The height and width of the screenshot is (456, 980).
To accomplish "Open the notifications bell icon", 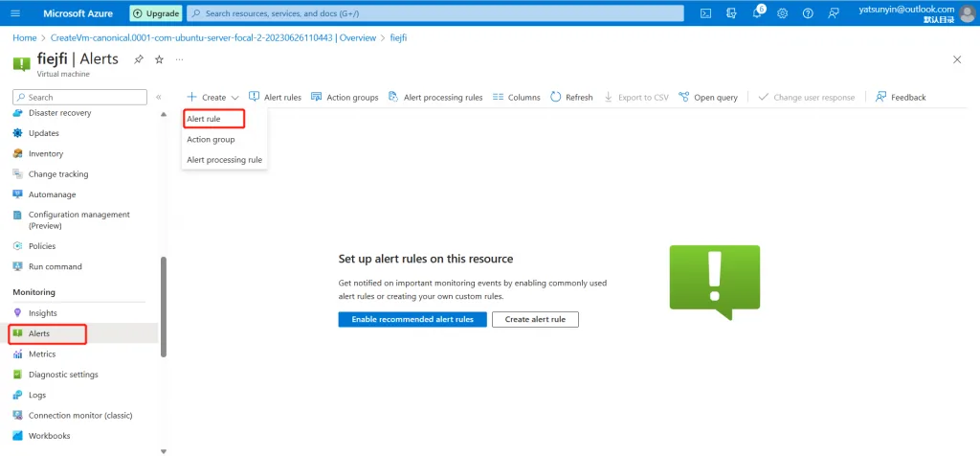I will [x=757, y=13].
